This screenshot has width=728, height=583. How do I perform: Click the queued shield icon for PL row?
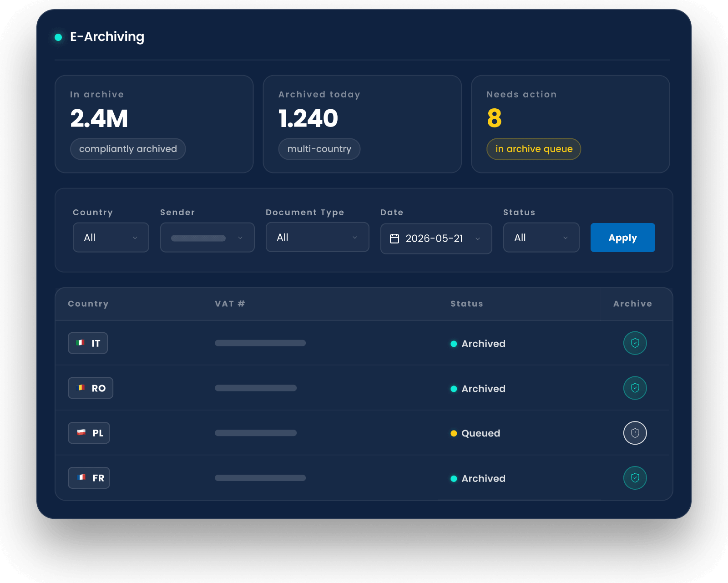coord(635,433)
